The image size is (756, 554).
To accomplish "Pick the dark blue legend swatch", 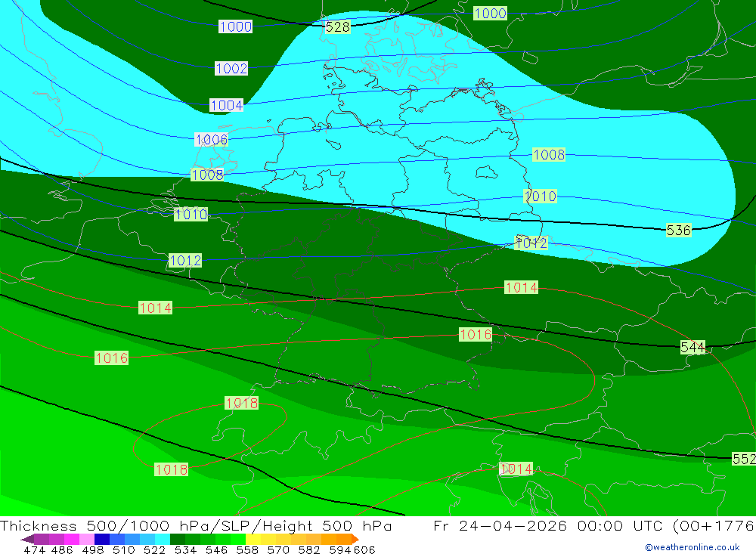I will coord(102,539).
